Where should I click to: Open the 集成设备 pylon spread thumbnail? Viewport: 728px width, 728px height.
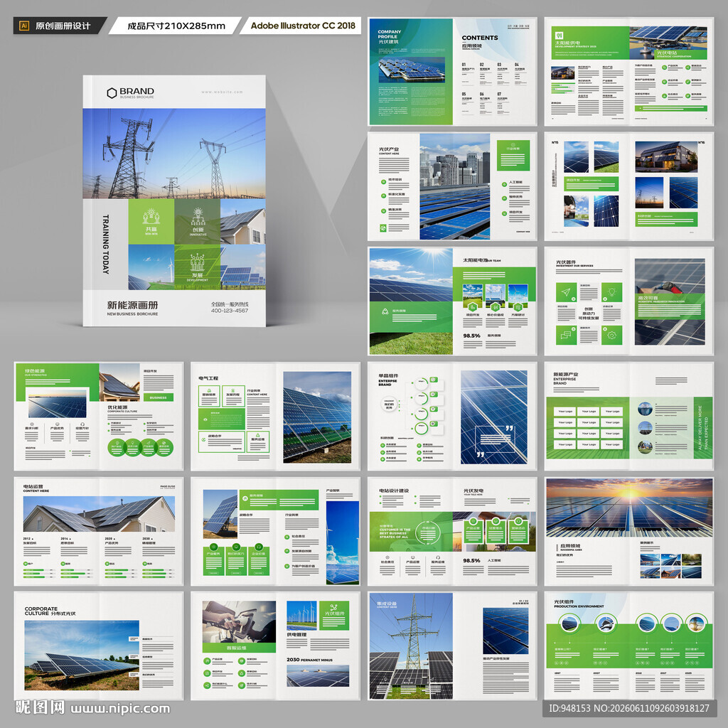[x=452, y=646]
